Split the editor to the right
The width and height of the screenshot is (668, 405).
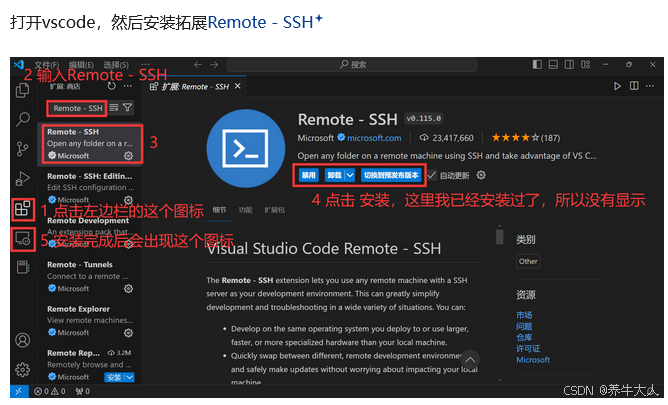[x=634, y=86]
